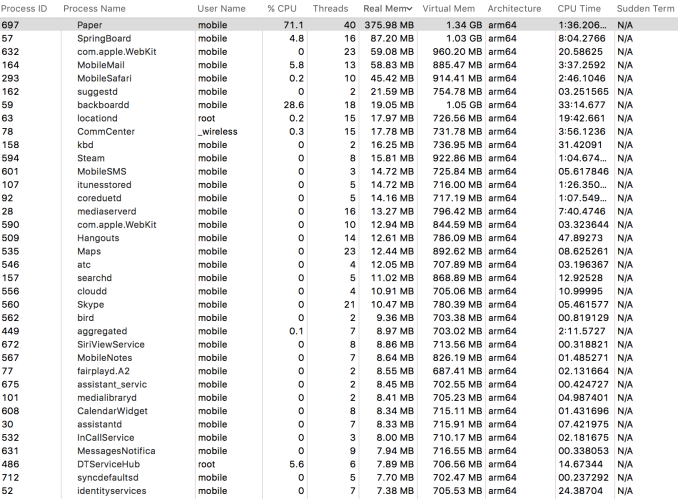This screenshot has height=499, width=678.
Task: Sort by the Process Name column header
Action: (x=94, y=9)
